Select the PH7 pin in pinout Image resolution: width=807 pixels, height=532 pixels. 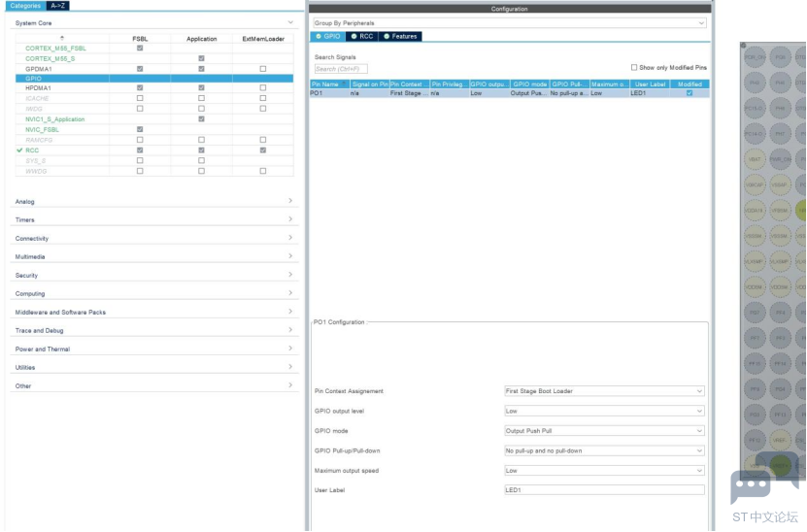click(780, 134)
